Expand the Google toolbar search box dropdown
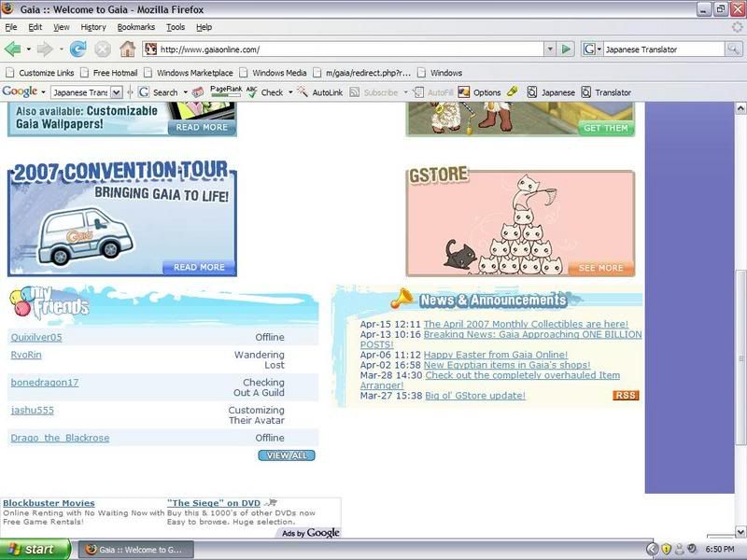Image resolution: width=747 pixels, height=560 pixels. (x=117, y=92)
